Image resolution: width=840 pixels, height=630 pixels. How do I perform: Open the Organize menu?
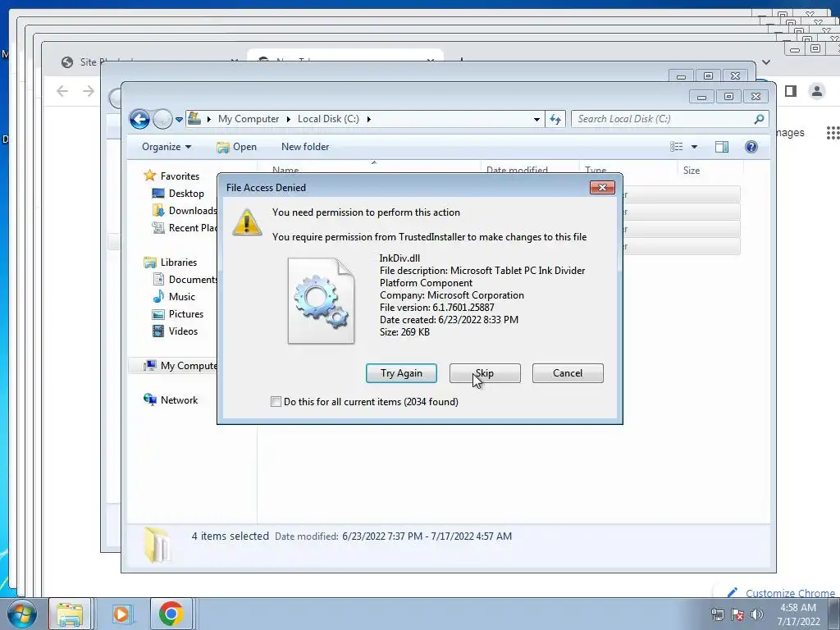tap(167, 147)
